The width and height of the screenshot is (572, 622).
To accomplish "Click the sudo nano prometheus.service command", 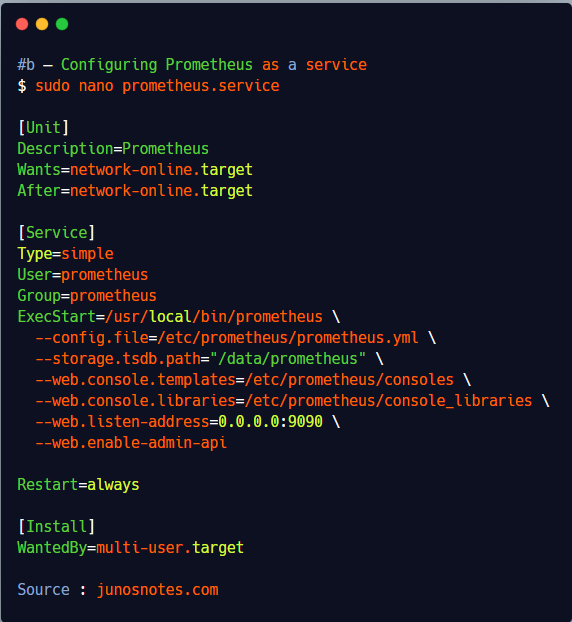I will point(157,86).
